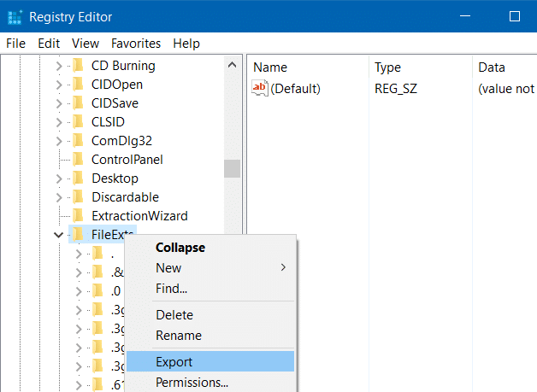Expand the CIDSave key

point(59,103)
